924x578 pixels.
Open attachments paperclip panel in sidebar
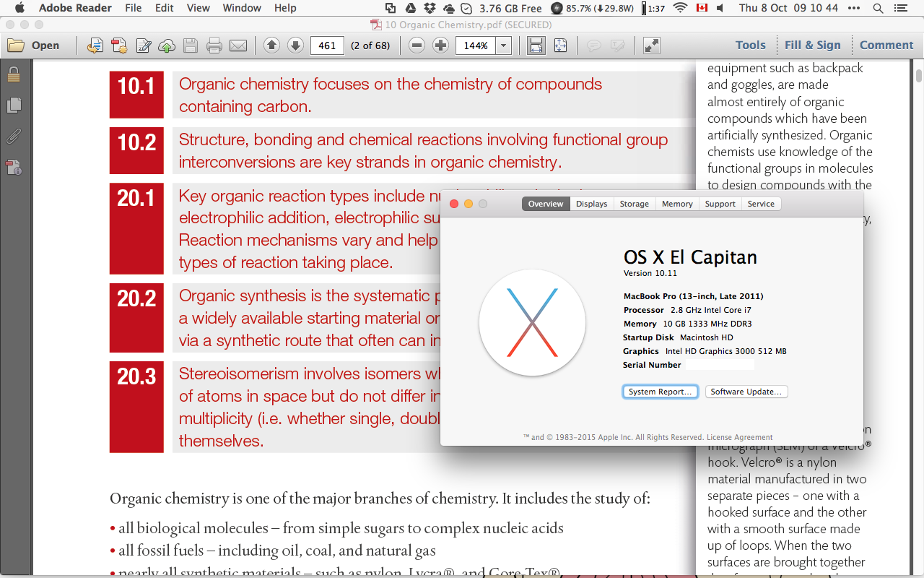click(14, 136)
